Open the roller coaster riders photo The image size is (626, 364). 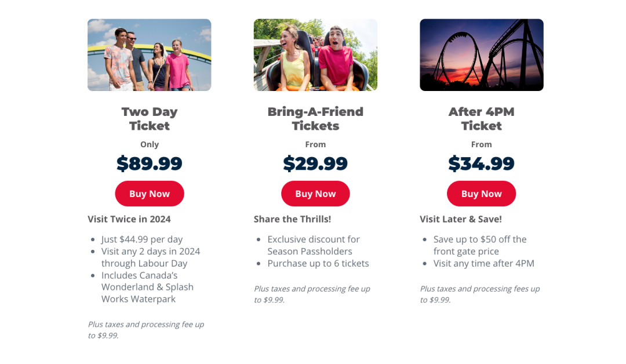315,54
